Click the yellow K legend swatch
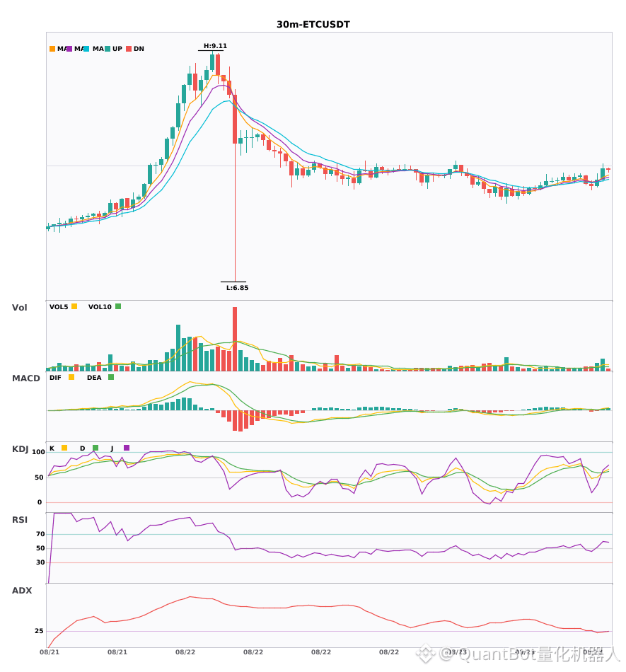 pyautogui.click(x=64, y=448)
